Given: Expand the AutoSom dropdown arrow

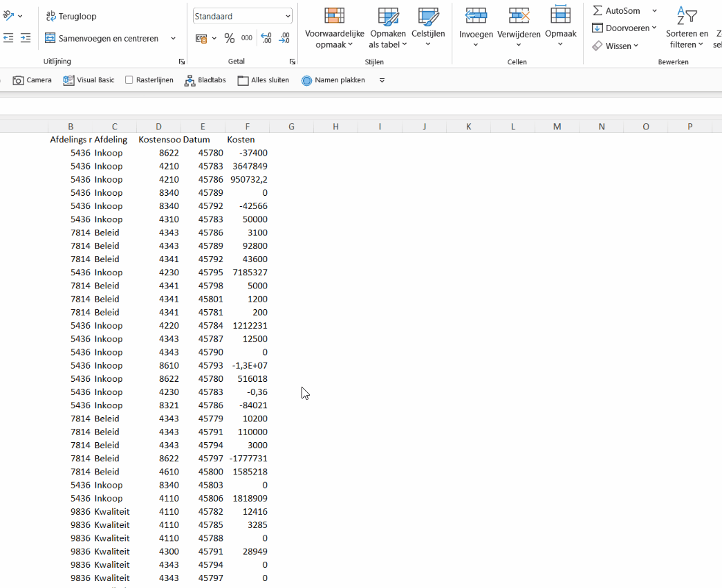Looking at the screenshot, I should coord(654,10).
